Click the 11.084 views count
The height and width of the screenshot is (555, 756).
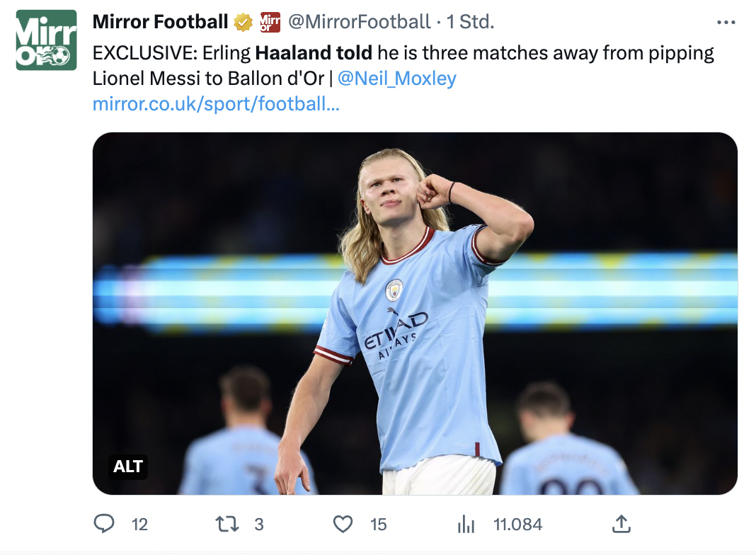click(x=517, y=525)
